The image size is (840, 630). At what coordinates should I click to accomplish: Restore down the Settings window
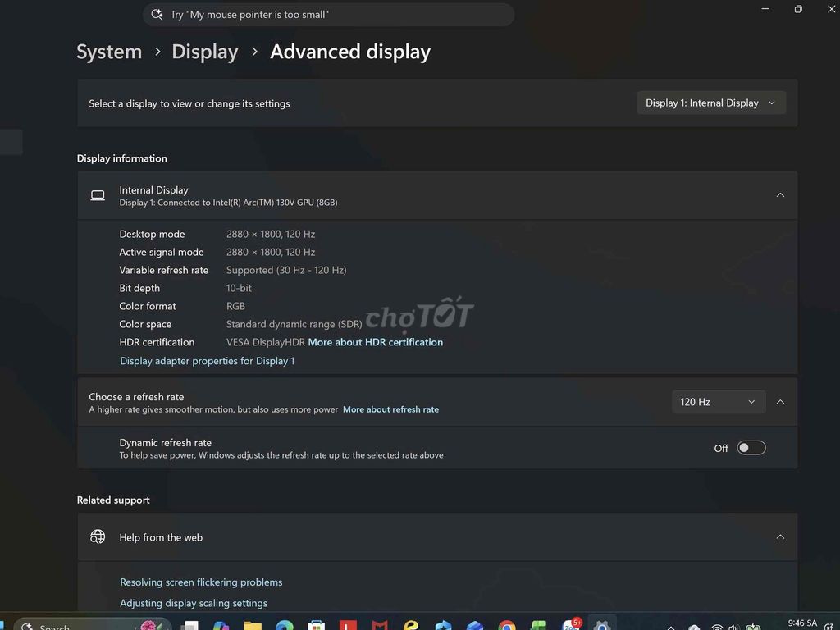pos(798,9)
